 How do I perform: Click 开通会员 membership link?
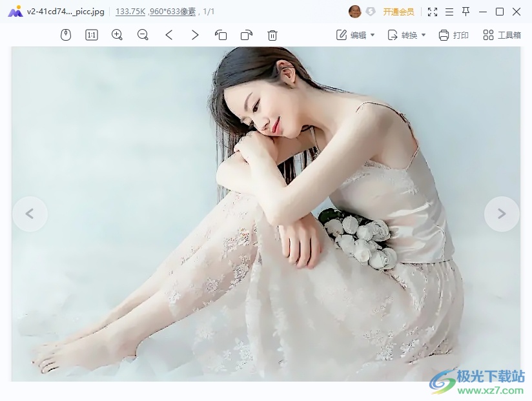398,12
